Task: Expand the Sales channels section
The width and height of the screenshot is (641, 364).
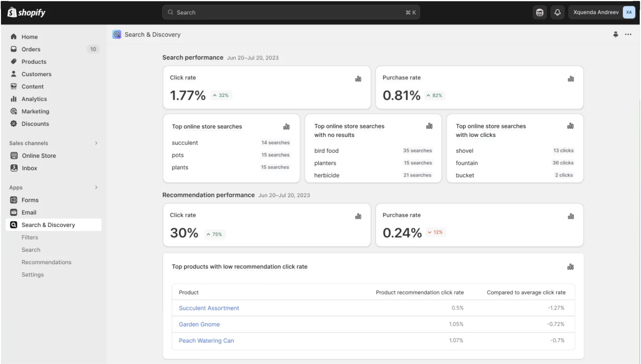Action: click(96, 143)
